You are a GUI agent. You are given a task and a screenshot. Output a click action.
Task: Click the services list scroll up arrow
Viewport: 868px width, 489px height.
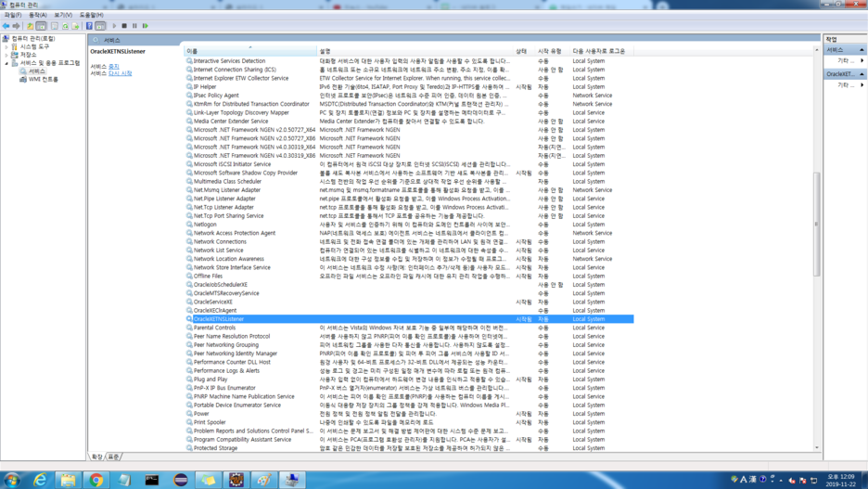tap(816, 50)
